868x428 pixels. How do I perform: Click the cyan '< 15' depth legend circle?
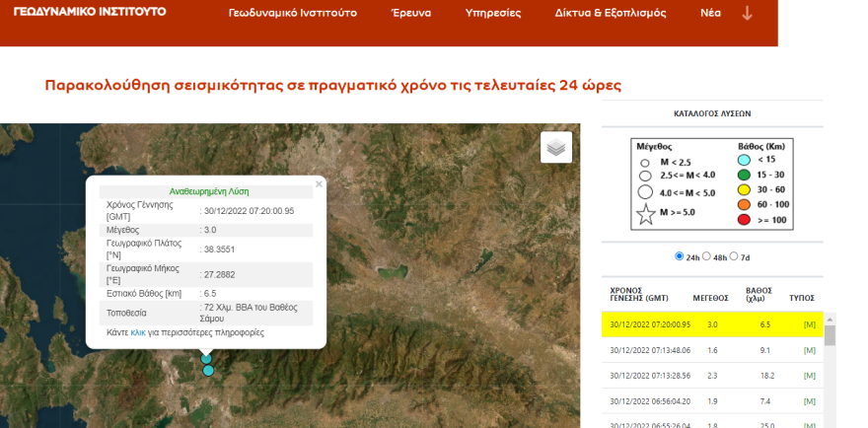[745, 160]
